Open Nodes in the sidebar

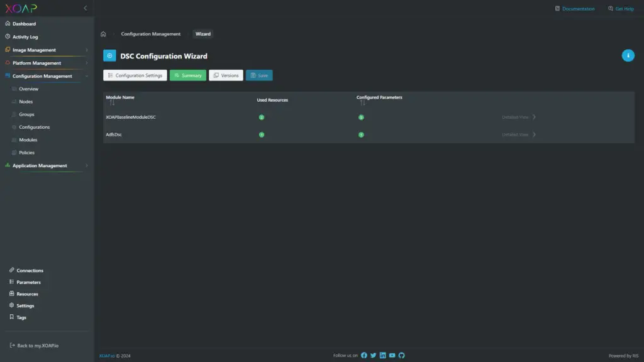[x=25, y=102]
